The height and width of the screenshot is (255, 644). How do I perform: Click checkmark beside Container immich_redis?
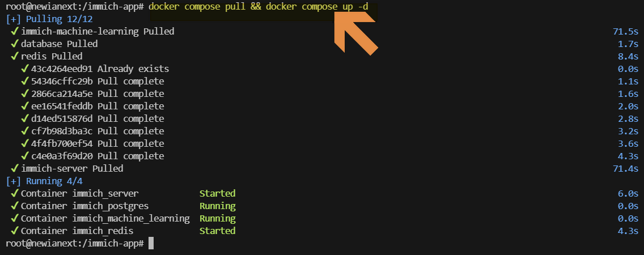[x=15, y=231]
